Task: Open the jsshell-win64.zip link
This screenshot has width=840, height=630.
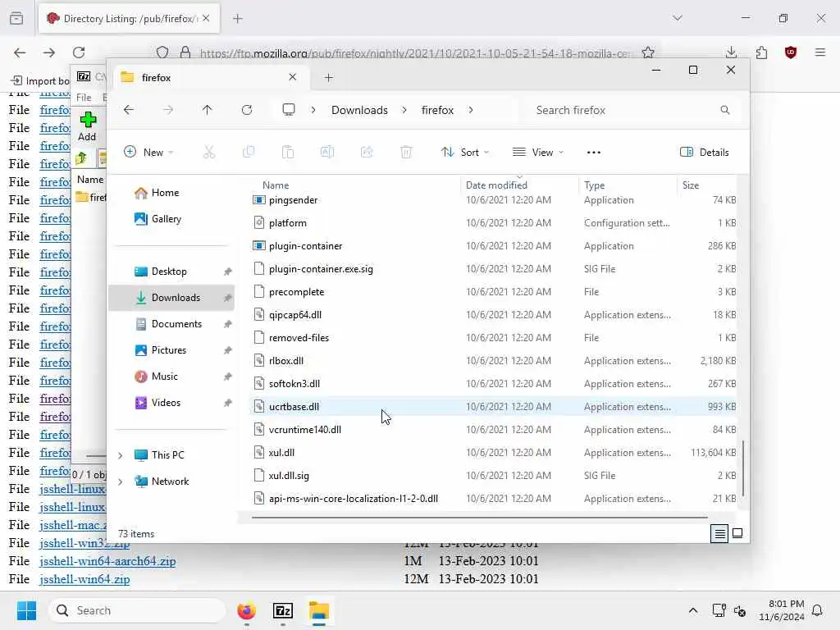Action: click(84, 579)
